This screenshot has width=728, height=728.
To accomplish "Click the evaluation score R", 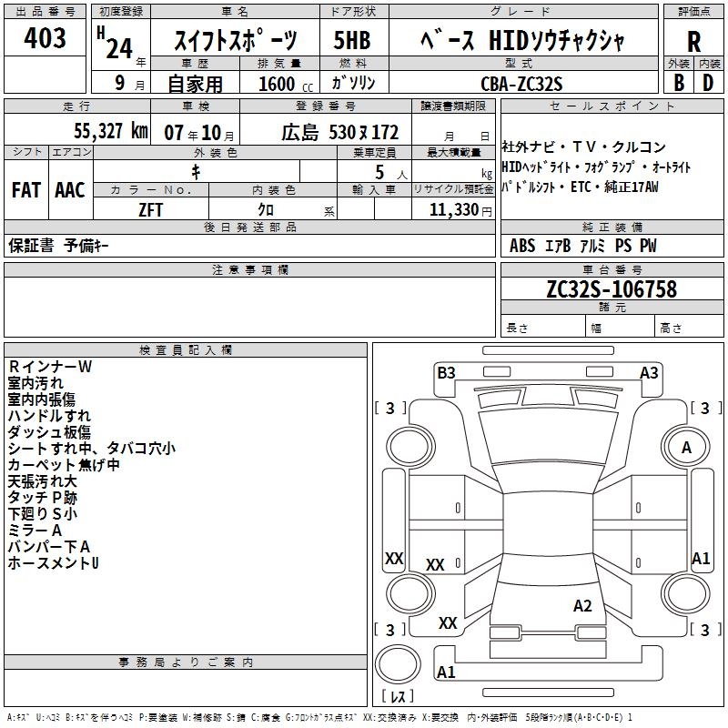I will point(693,42).
